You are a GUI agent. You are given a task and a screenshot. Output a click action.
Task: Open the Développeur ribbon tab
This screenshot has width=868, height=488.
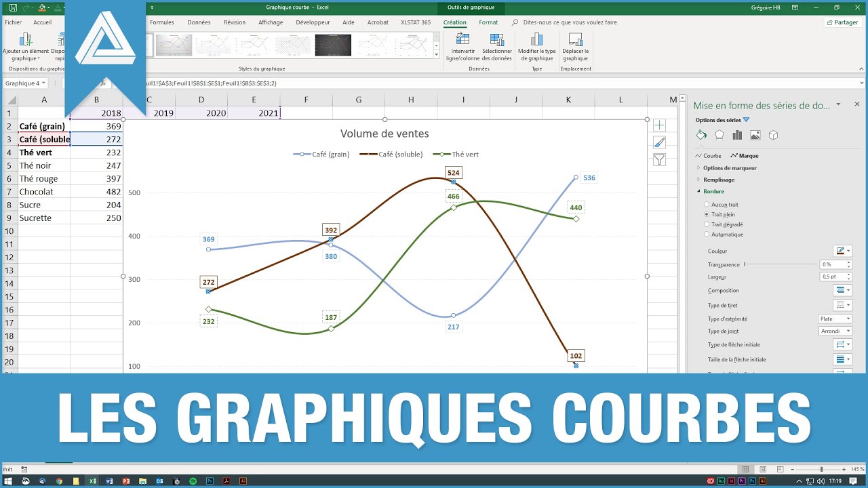pos(313,22)
